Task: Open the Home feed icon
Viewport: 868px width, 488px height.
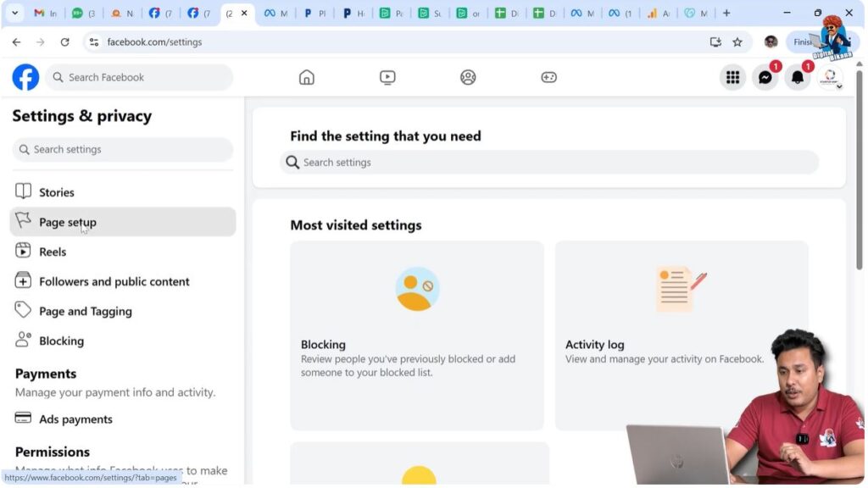Action: pos(306,76)
